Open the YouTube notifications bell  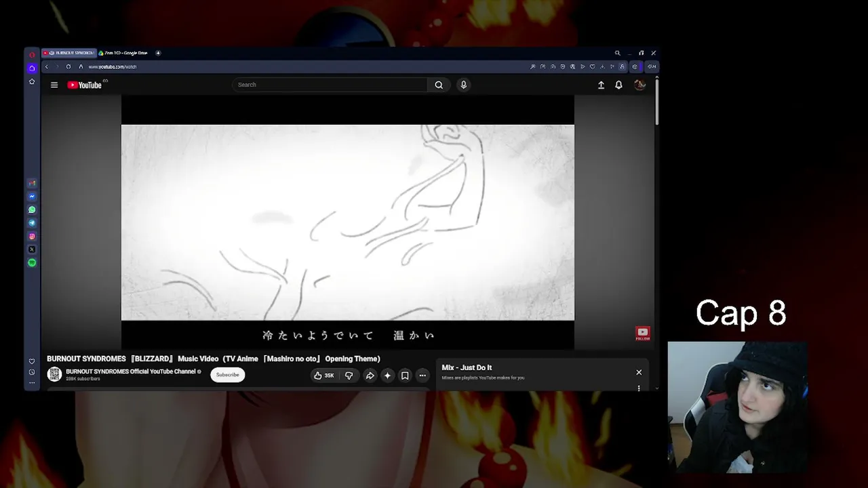coord(618,85)
